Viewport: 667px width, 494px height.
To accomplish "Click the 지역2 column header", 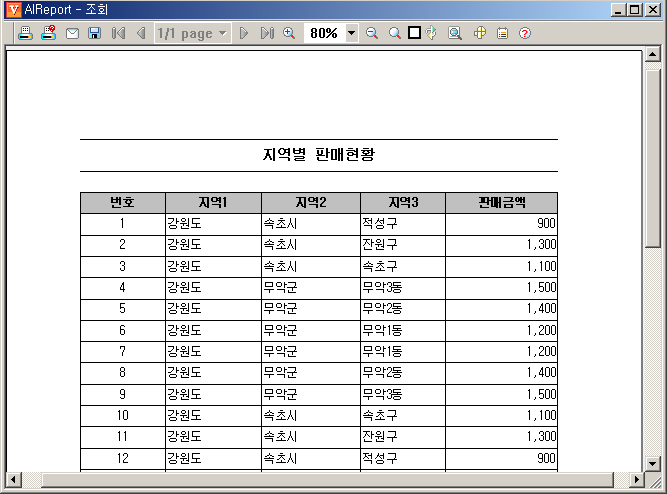I will click(311, 203).
